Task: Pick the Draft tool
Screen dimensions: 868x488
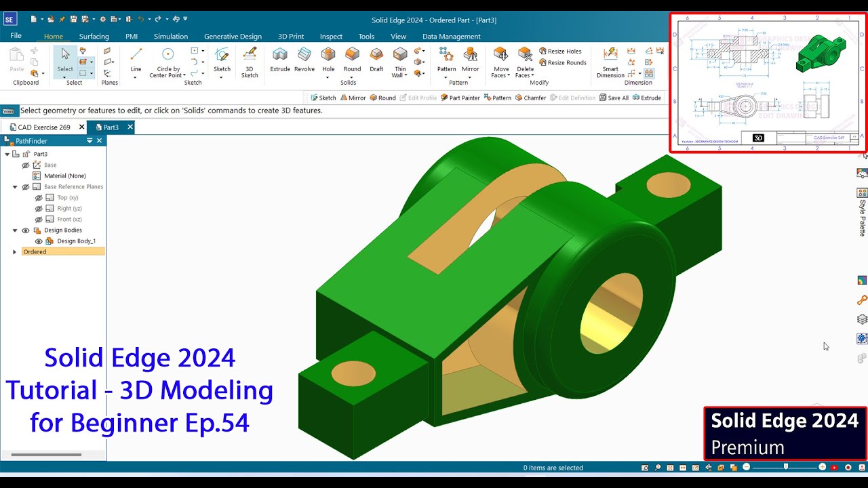Action: pos(376,60)
